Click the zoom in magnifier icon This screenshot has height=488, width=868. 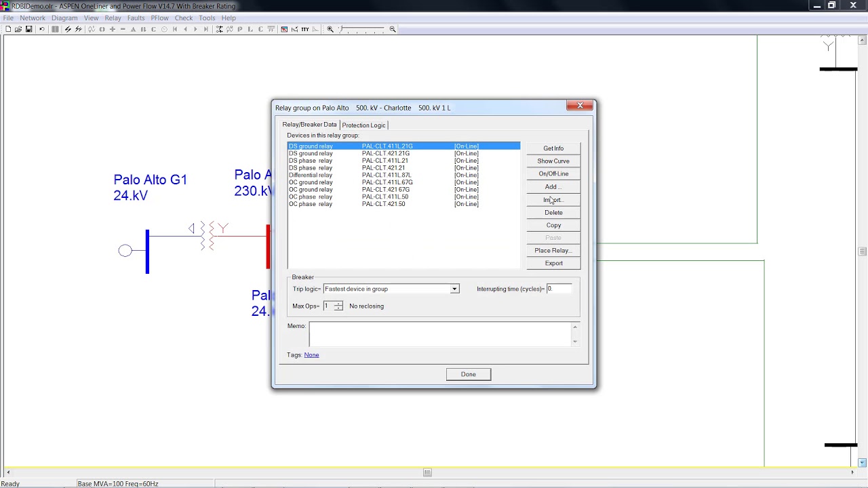(330, 29)
